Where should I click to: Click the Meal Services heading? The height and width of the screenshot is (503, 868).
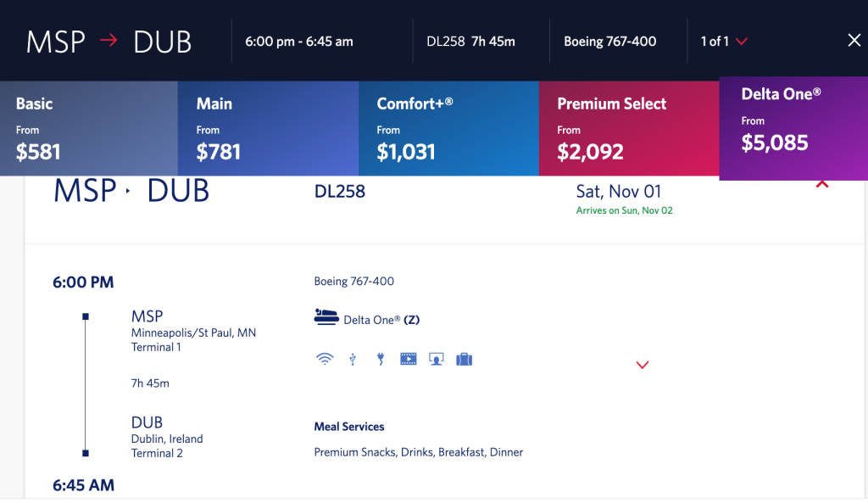[349, 427]
